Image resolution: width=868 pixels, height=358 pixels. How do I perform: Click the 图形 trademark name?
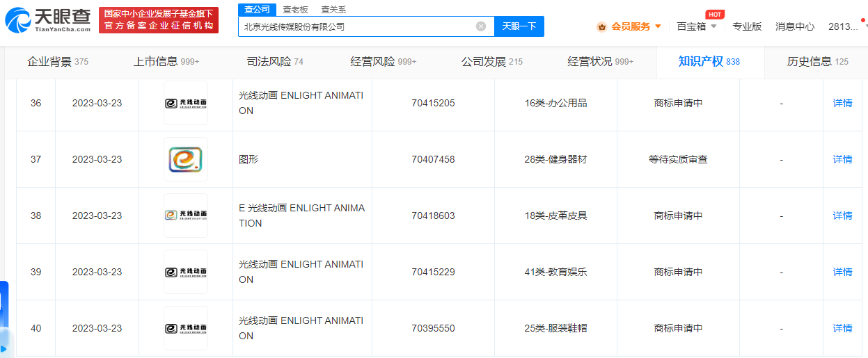click(248, 159)
